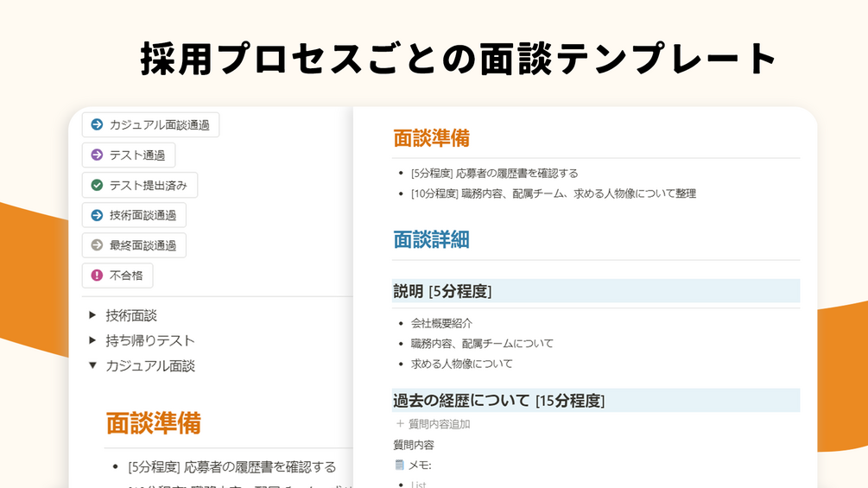Image resolution: width=868 pixels, height=488 pixels.
Task: Click the plus icon before 質問内容追加
Action: 400,424
